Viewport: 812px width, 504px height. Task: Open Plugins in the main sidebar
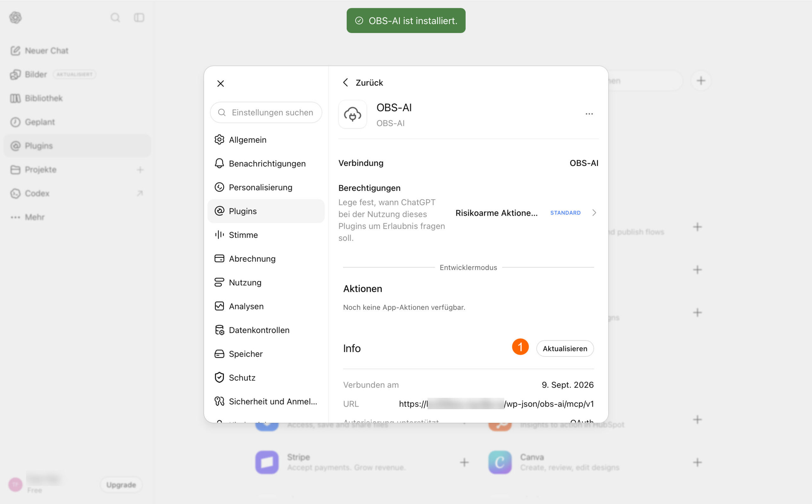click(77, 146)
